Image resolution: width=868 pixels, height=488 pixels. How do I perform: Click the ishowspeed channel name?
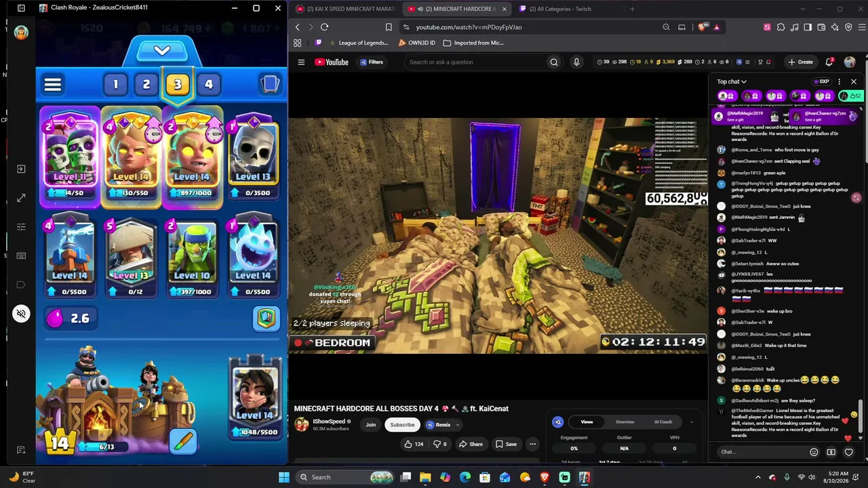pos(329,422)
